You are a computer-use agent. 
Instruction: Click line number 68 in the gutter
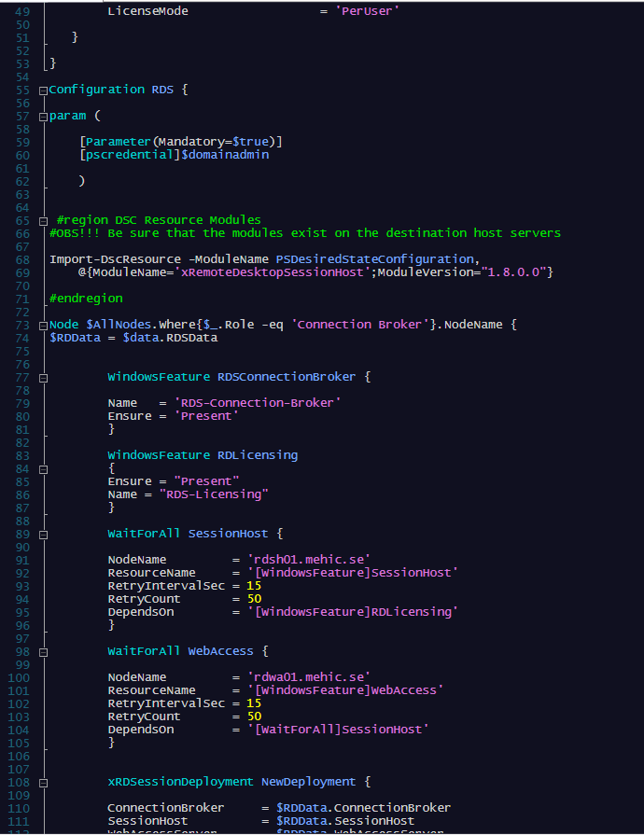19,258
